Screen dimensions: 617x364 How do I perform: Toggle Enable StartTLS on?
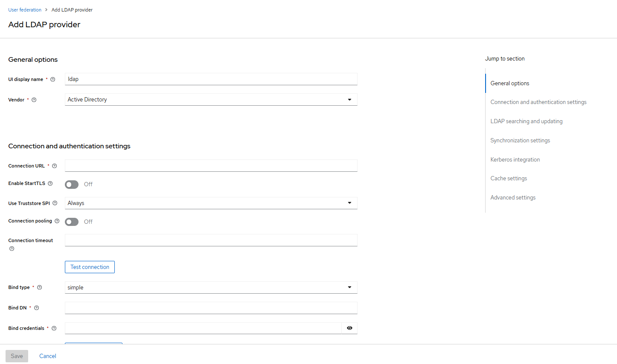click(x=71, y=184)
